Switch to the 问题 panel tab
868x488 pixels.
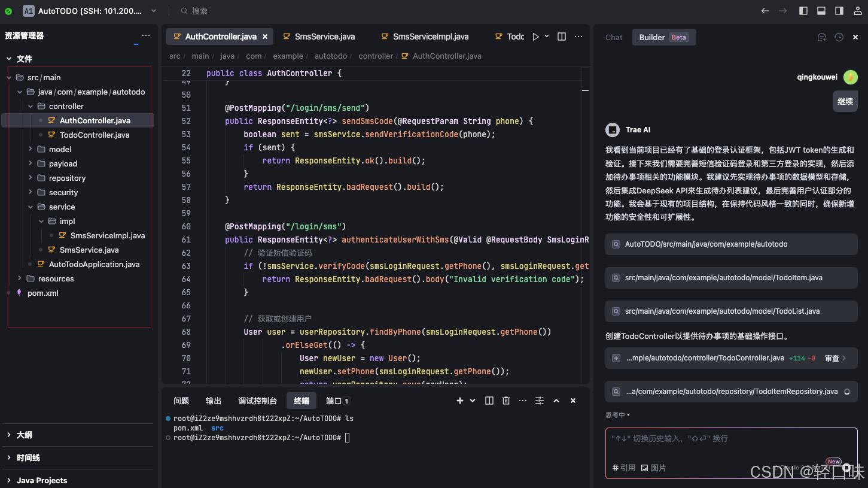[x=181, y=401]
